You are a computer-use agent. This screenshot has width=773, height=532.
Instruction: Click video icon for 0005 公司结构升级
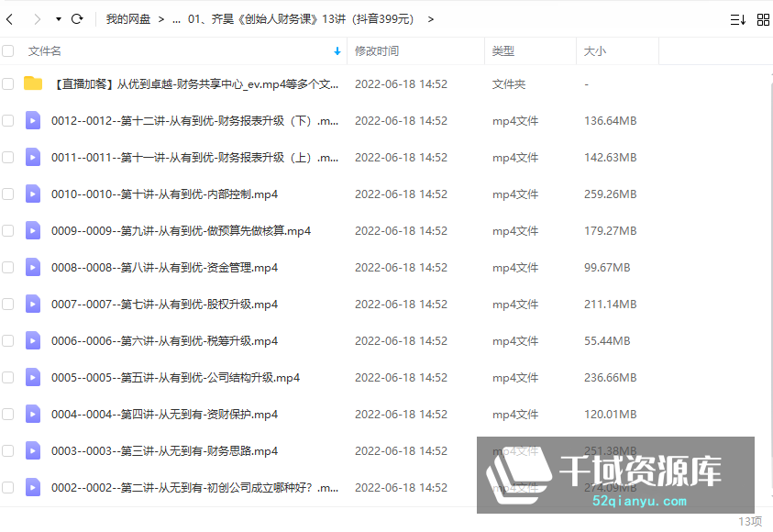(x=33, y=377)
